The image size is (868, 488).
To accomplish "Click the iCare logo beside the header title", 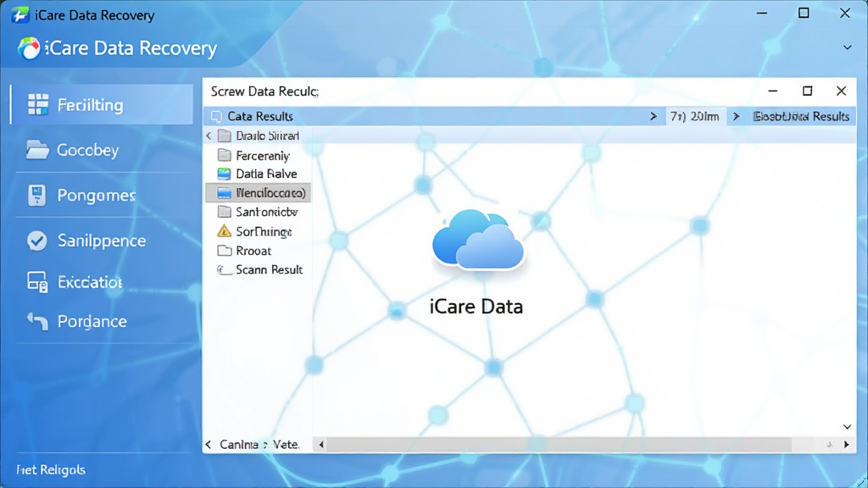I will pyautogui.click(x=29, y=48).
